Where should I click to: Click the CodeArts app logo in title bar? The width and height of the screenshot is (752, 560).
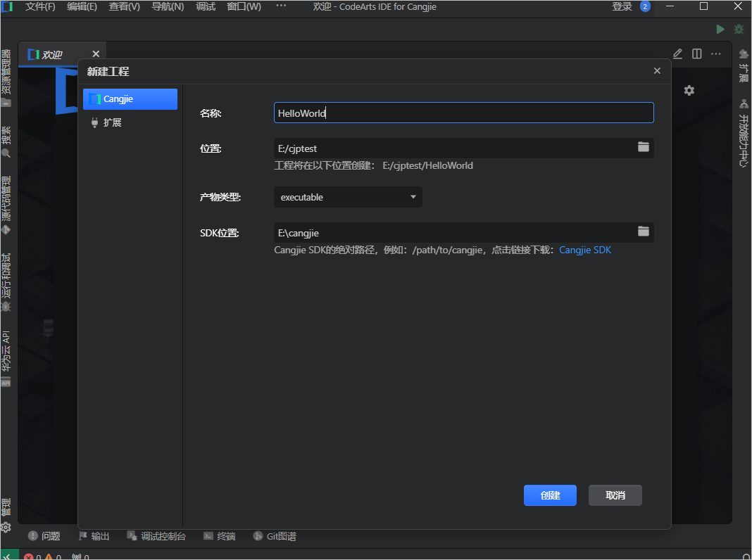point(7,7)
